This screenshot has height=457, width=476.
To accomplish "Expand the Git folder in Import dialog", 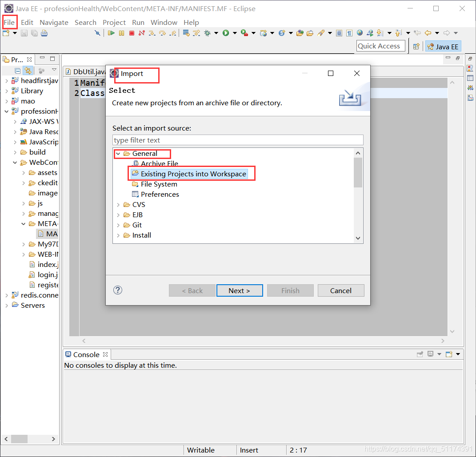I will point(118,225).
